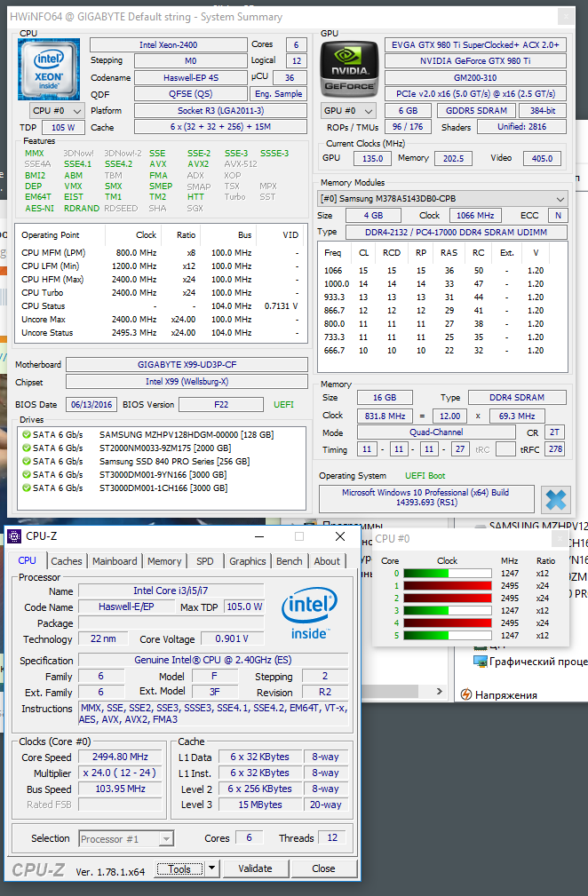Click green status icon for SAMSUNG MZHPV128HDGM drive

click(27, 435)
